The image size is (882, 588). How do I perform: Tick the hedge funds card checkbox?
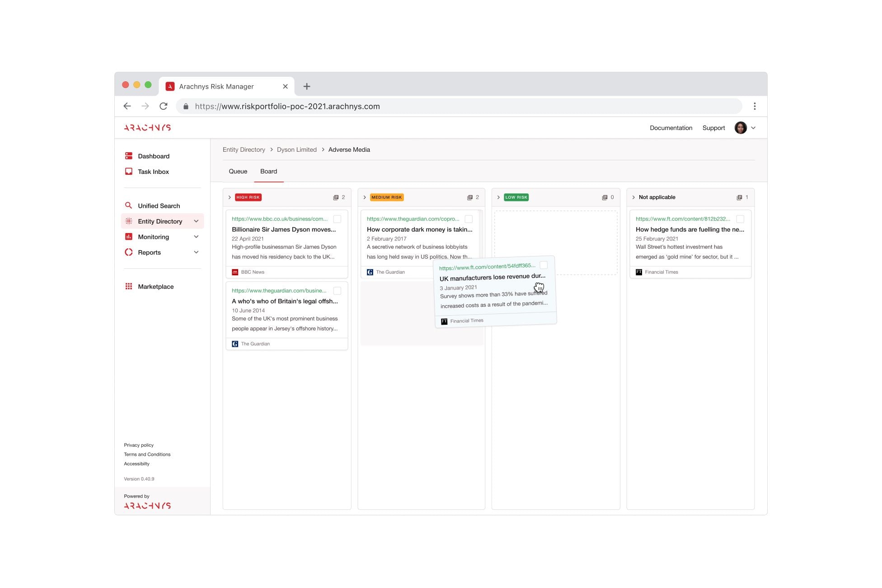click(x=740, y=219)
